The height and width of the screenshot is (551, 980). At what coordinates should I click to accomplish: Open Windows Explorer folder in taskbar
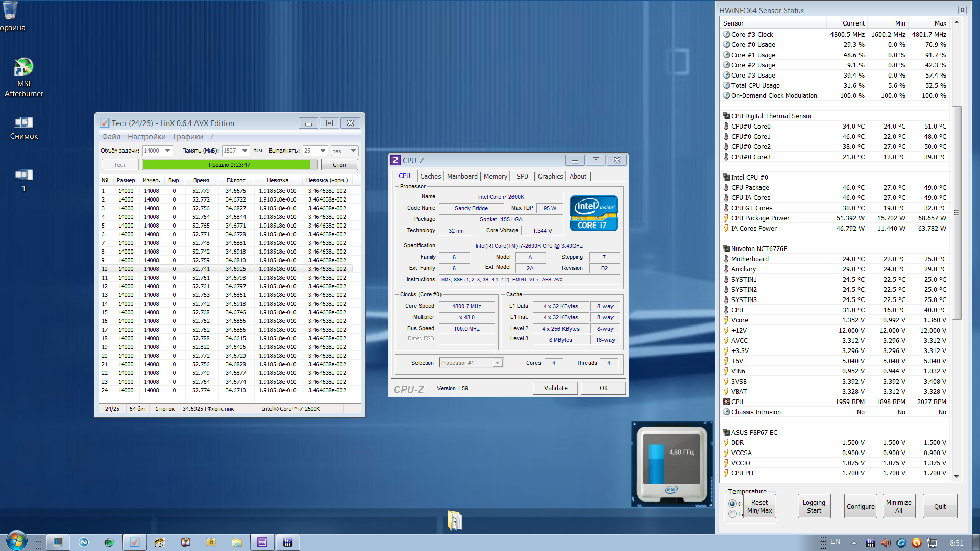(x=237, y=542)
